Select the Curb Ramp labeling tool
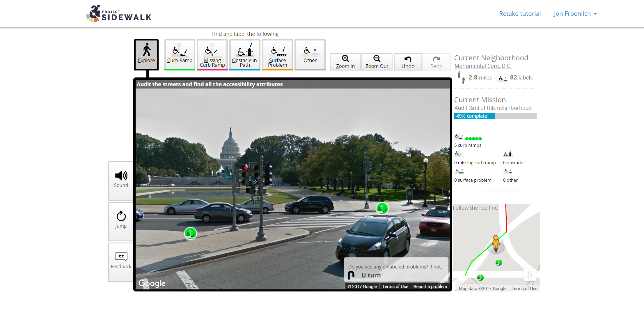644x320 pixels. [180, 55]
